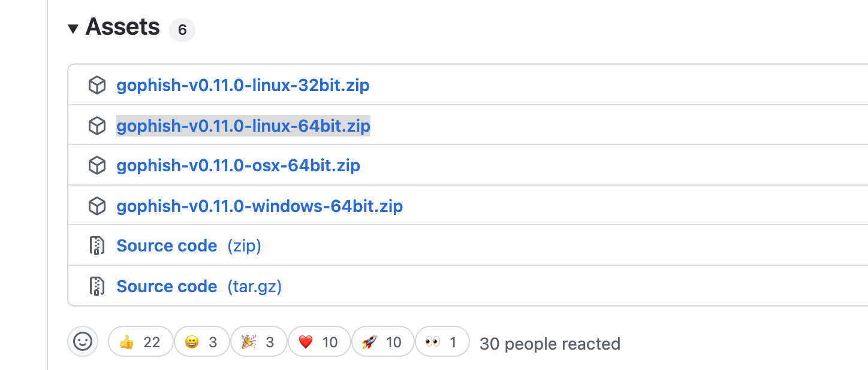Download gophish-v0.11.0-linux-64bit.zip

(x=243, y=126)
